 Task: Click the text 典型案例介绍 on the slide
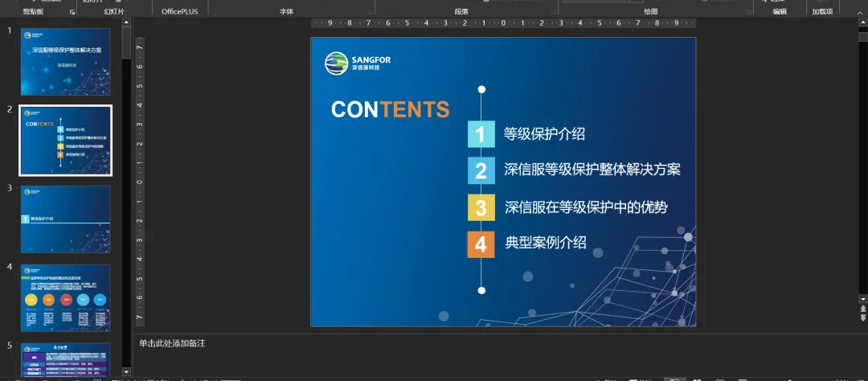[x=546, y=242]
